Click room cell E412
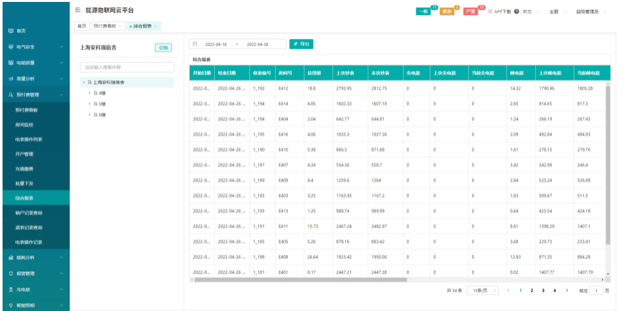 click(x=283, y=88)
